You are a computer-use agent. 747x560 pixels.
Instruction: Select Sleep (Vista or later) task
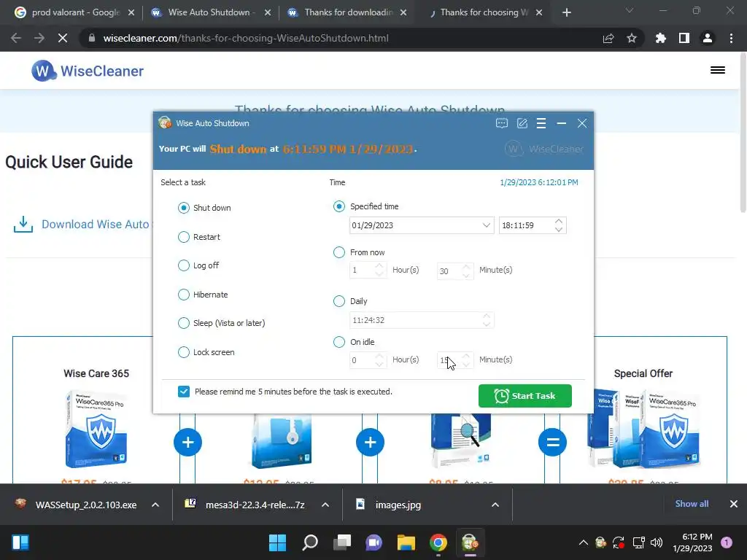[x=184, y=323]
